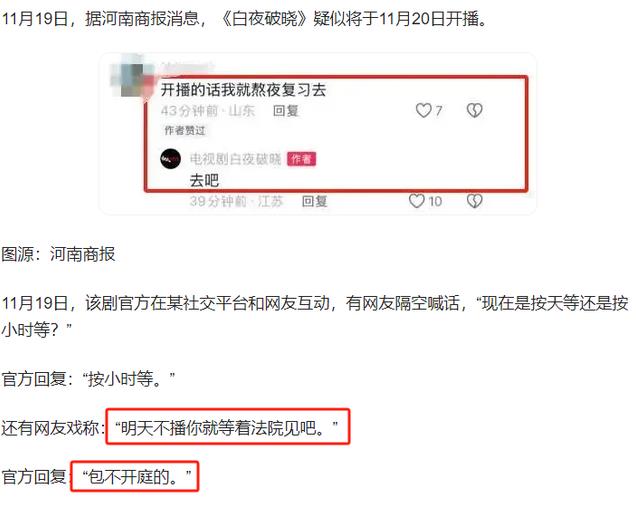Image resolution: width=636 pixels, height=514 pixels.
Task: Reply to the 山东 comment
Action: click(x=286, y=111)
